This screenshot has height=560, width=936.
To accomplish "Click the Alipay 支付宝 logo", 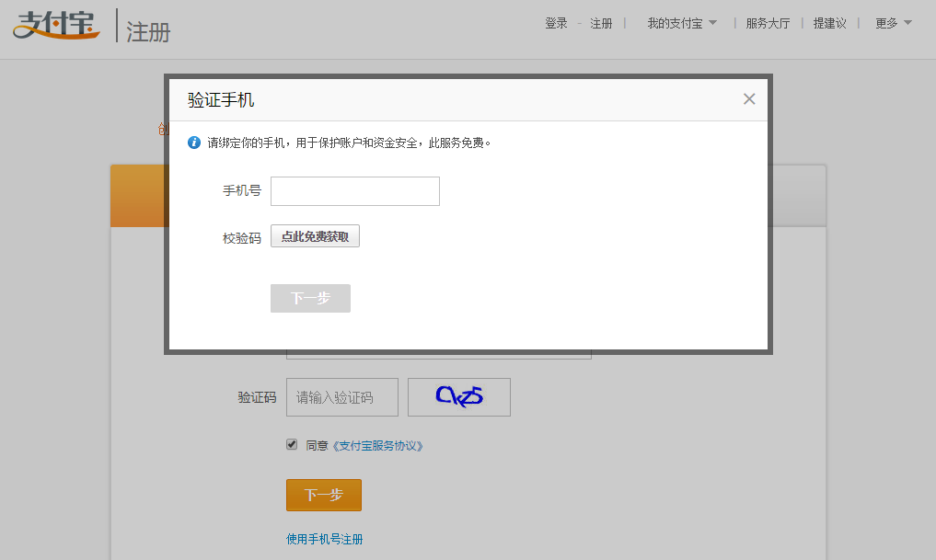I will pyautogui.click(x=56, y=25).
